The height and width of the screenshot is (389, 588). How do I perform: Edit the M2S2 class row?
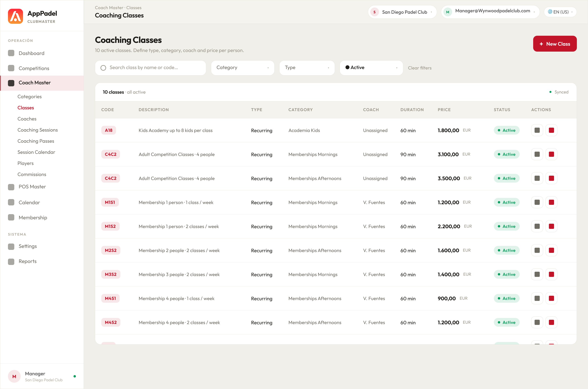[x=537, y=250]
